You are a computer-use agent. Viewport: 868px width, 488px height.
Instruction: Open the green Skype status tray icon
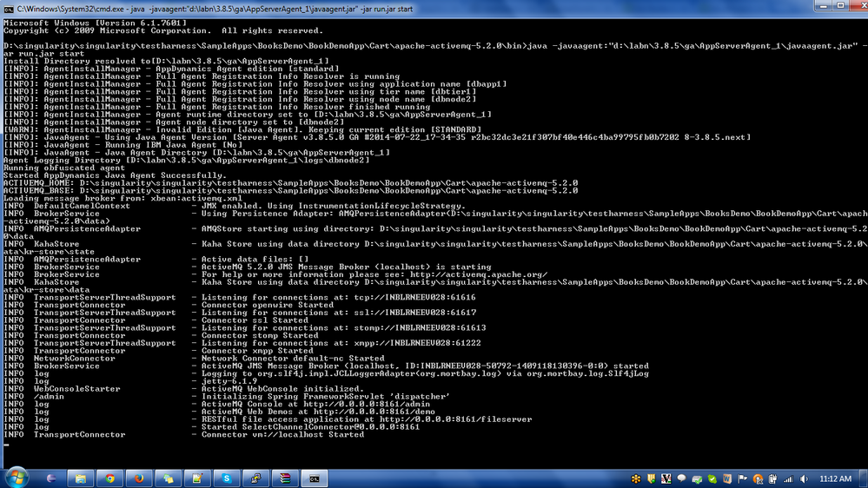712,479
